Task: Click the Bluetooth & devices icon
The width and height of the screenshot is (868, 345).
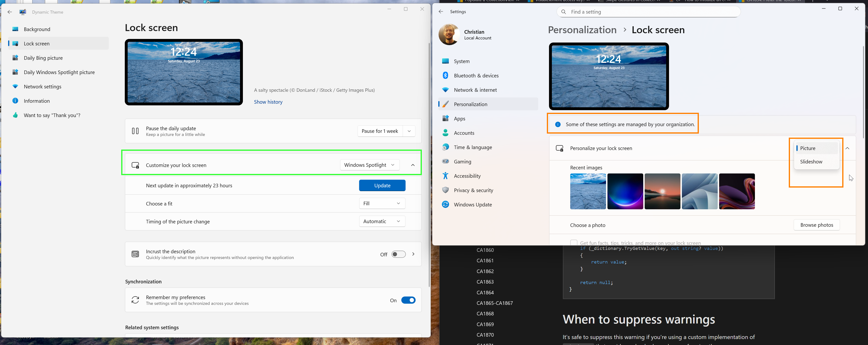Action: point(445,75)
